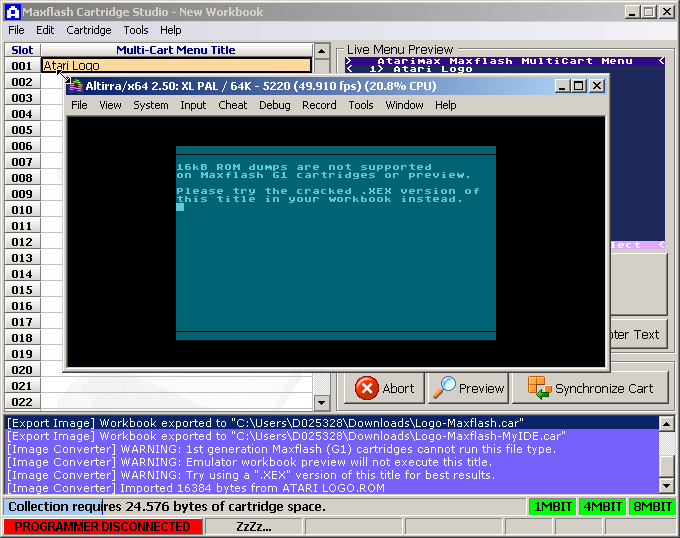Screen dimensions: 680x538
Task: Click the Collection requires 24.576 bytes status text
Action: (x=167, y=506)
